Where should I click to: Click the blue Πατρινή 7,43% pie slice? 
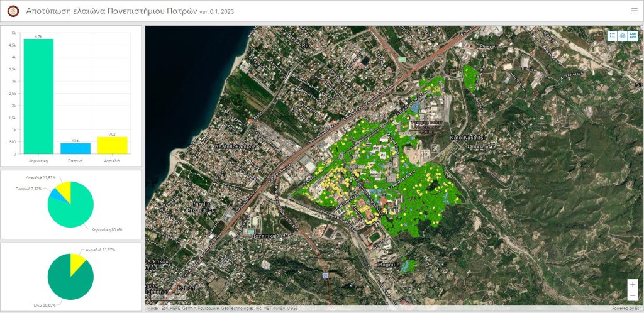(x=58, y=194)
